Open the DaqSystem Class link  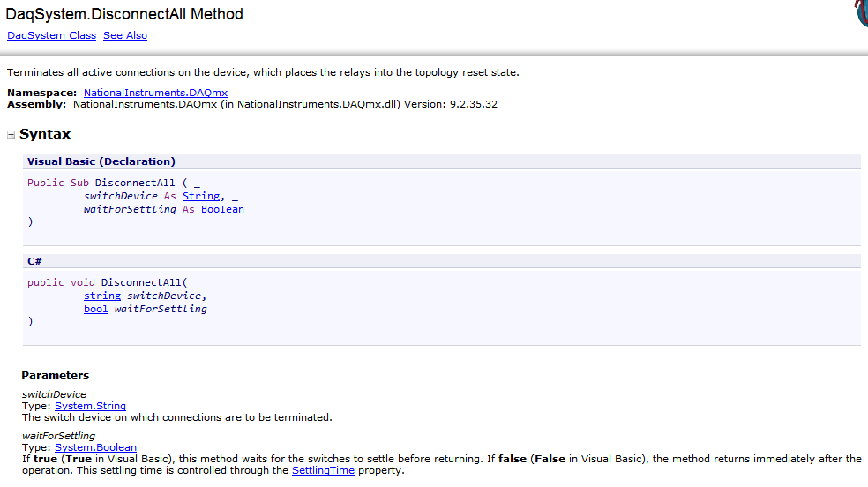coord(51,35)
